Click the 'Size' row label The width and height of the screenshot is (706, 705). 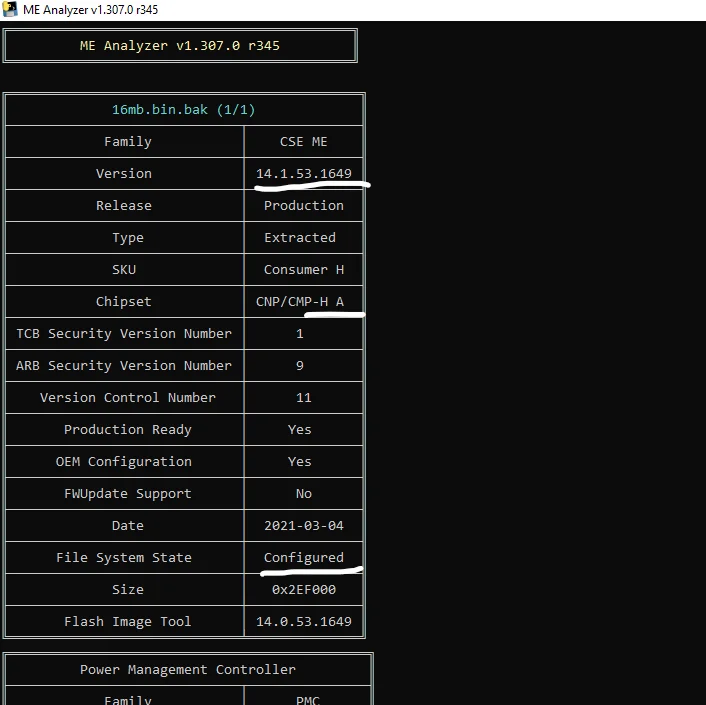coord(128,589)
